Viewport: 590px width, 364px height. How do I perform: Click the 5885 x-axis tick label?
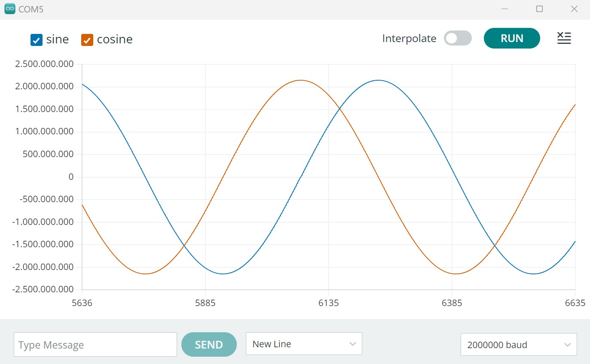(x=205, y=303)
